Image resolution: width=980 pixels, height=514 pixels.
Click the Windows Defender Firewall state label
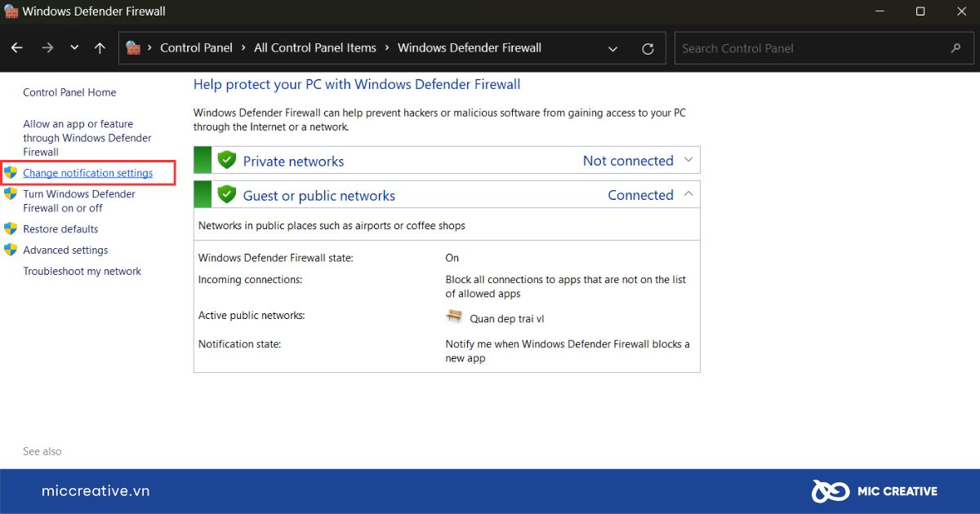click(x=276, y=258)
